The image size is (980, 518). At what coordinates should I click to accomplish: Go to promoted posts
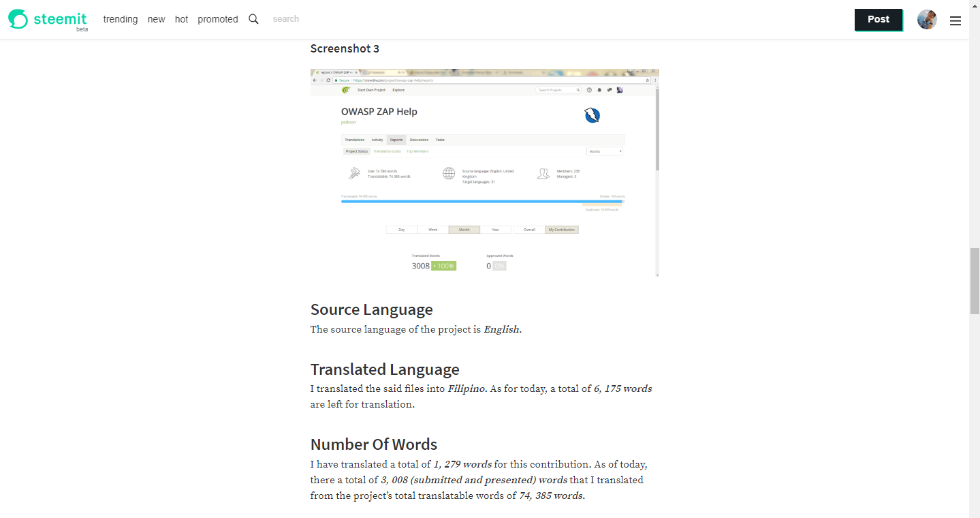[218, 19]
